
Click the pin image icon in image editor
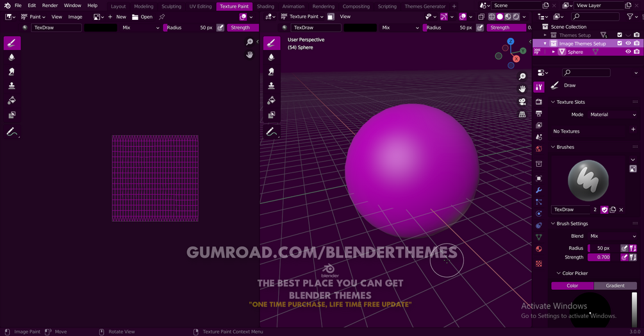(x=162, y=17)
